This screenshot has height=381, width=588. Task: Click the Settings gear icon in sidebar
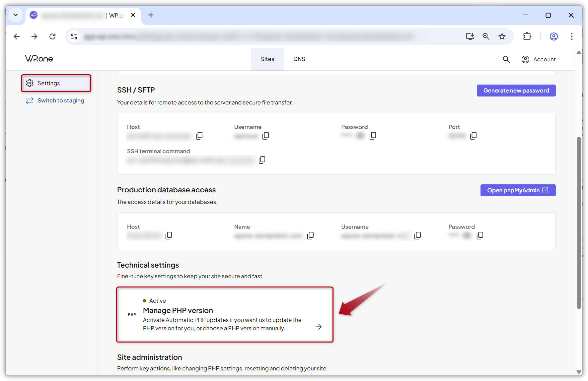[x=30, y=83]
